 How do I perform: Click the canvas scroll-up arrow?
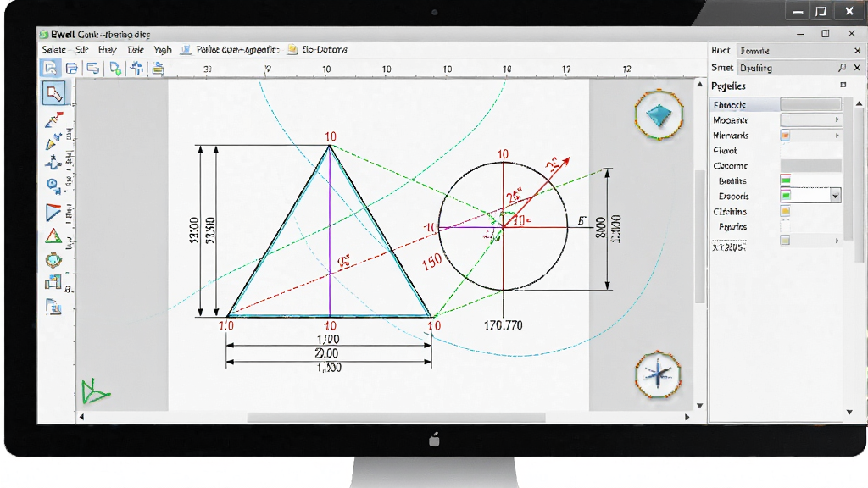699,84
